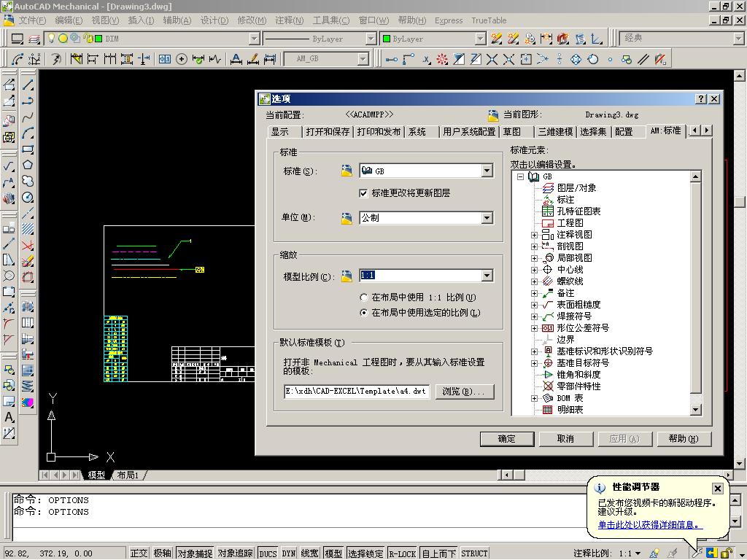Select '在布局中使用选定的比例' radio button
This screenshot has width=747, height=560.
pyautogui.click(x=364, y=313)
